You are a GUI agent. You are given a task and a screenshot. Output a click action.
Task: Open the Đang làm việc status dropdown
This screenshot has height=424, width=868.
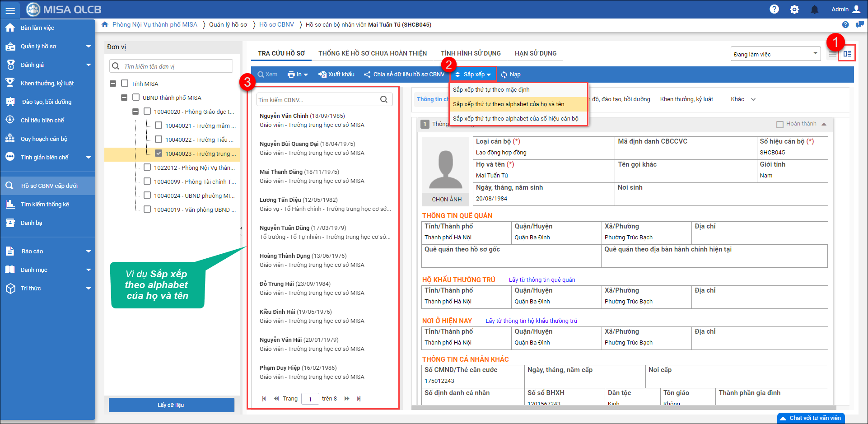pos(775,54)
